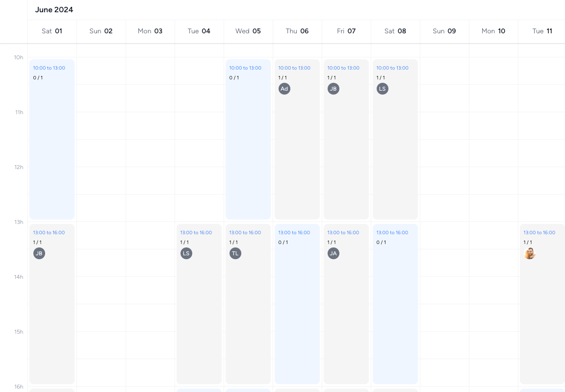The height and width of the screenshot is (392, 565).
Task: Select the Ad avatar on Thursday 06 morning shift
Action: (x=284, y=89)
